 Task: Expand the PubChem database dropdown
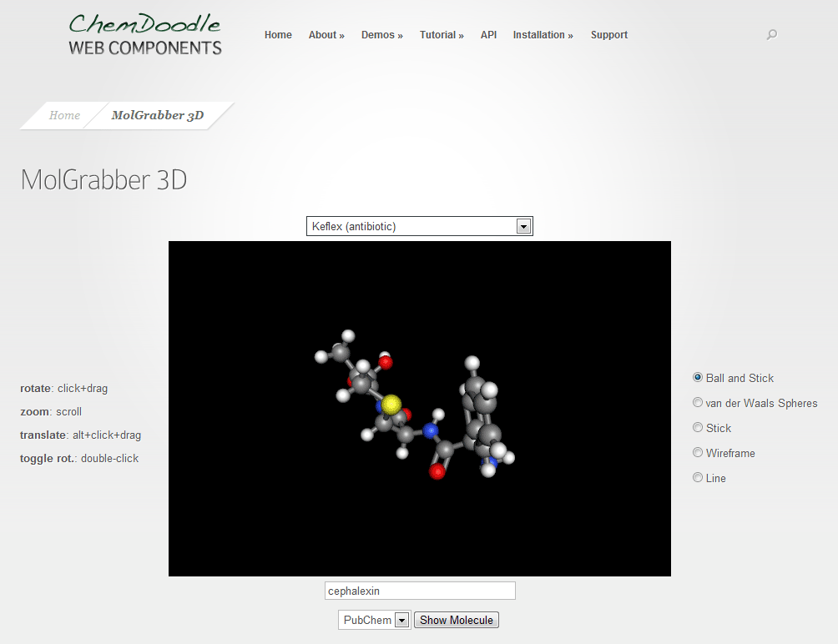tap(374, 620)
